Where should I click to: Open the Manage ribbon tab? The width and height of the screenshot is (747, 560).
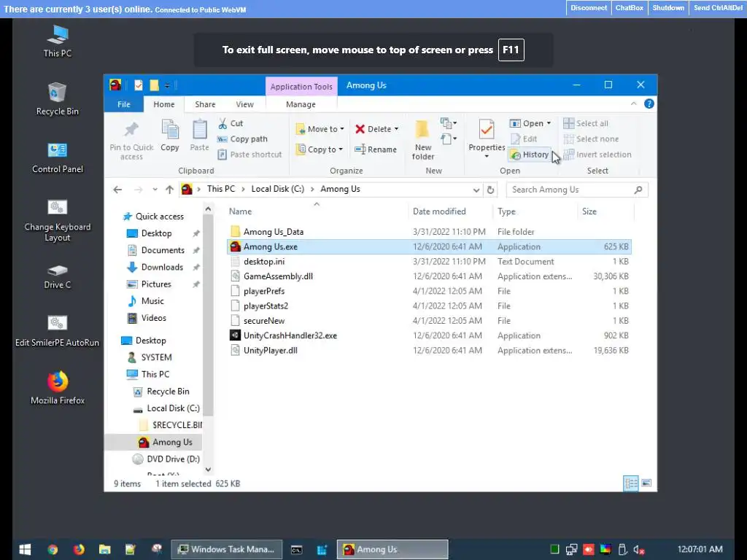click(301, 104)
